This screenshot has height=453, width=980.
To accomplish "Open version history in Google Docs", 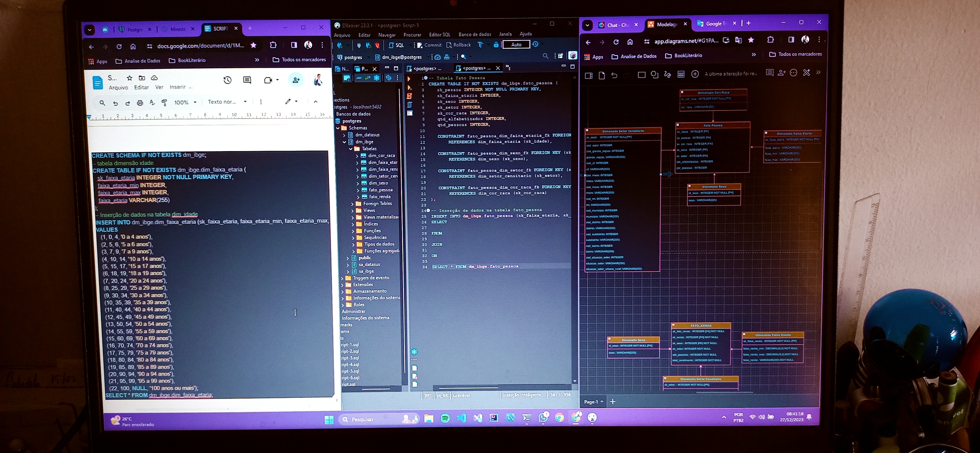I will (227, 80).
